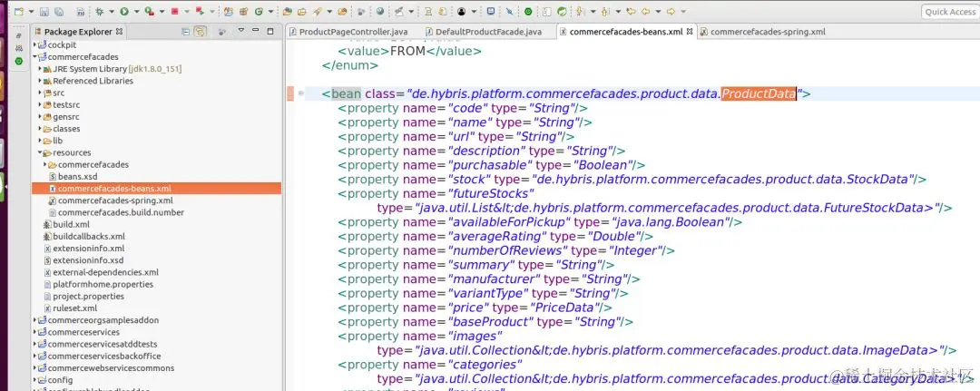The width and height of the screenshot is (980, 391).
Task: Toggle Link with Editor in Package Explorer
Action: (200, 31)
